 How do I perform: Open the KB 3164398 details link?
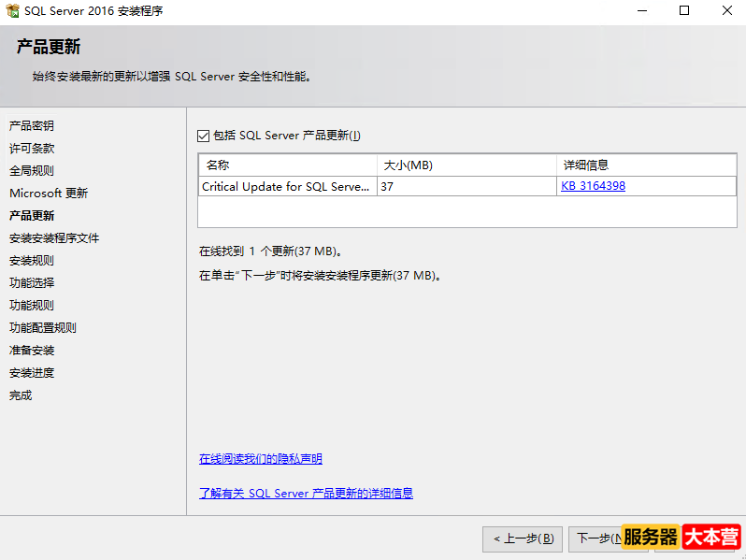(593, 186)
